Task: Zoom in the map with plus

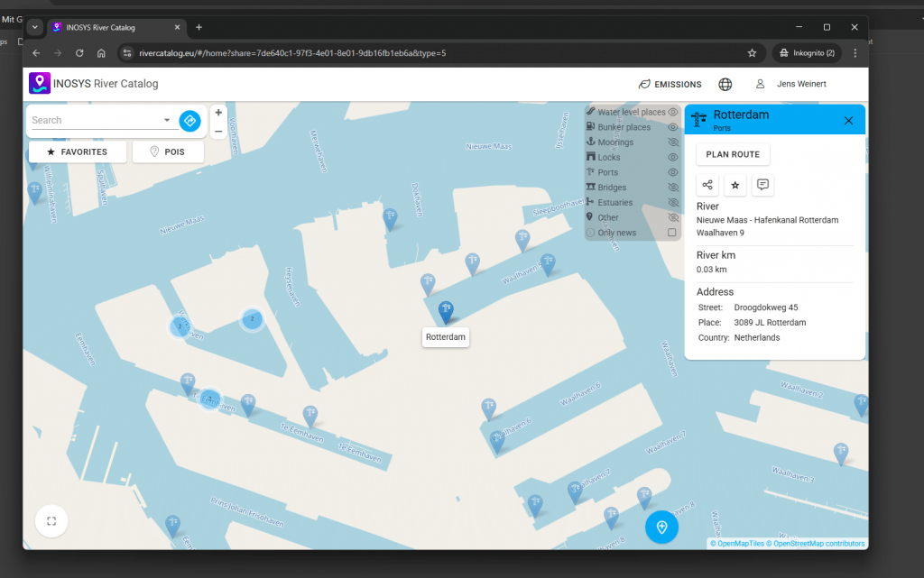Action: (x=218, y=114)
